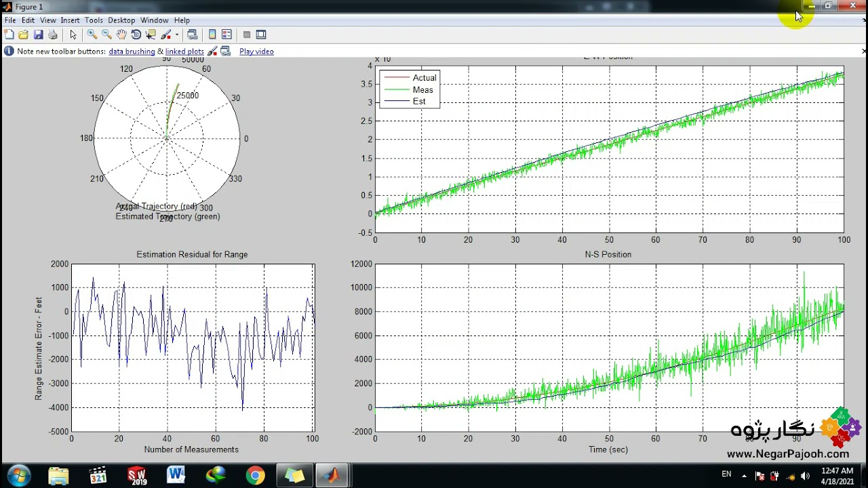Select the N-S Position plot title

point(608,255)
